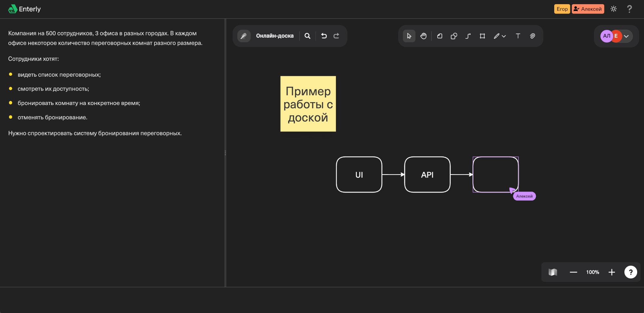
Task: Open help via top-right question mark
Action: click(630, 9)
